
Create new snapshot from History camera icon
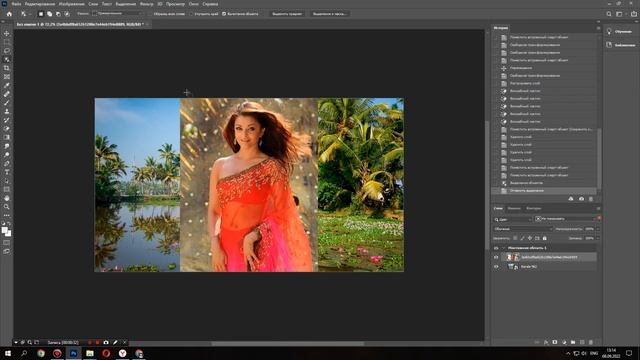[581, 199]
